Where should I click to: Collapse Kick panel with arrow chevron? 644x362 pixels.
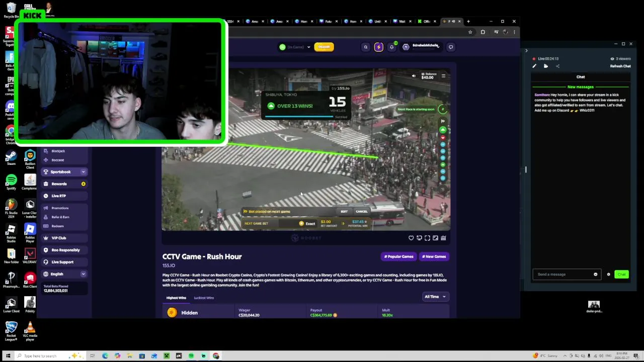click(x=526, y=51)
